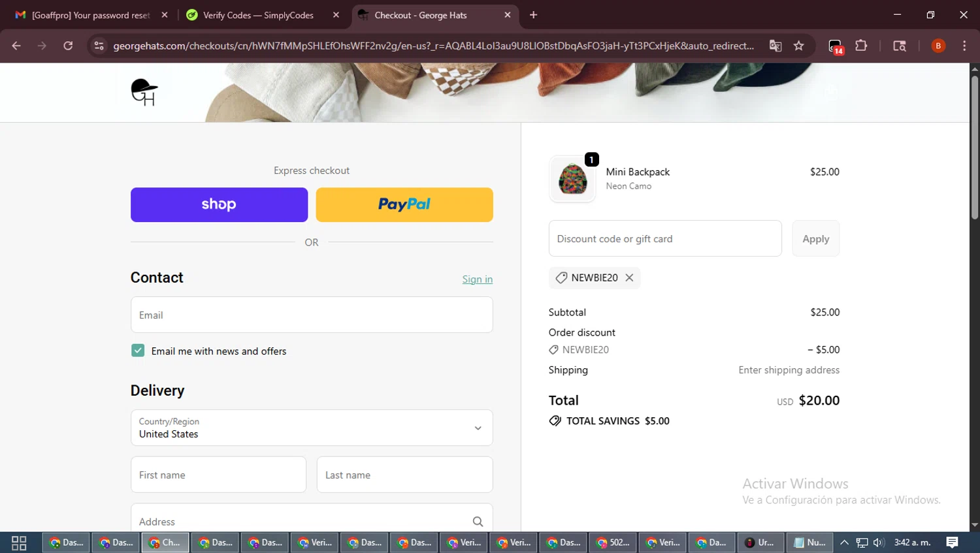Show hidden system tray icons
Viewport: 980px width, 553px height.
844,543
